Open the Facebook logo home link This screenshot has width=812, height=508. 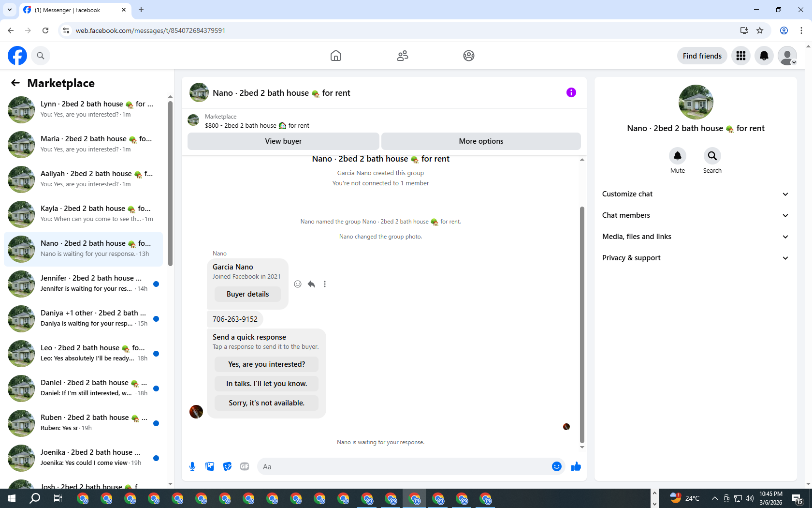tap(17, 56)
